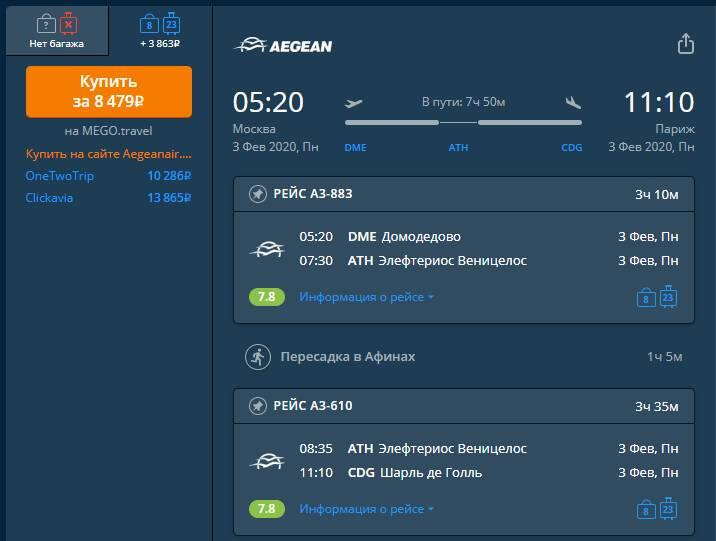Click the departure time 05:20 in the header
Viewport: 716px width, 541px height.
[268, 102]
